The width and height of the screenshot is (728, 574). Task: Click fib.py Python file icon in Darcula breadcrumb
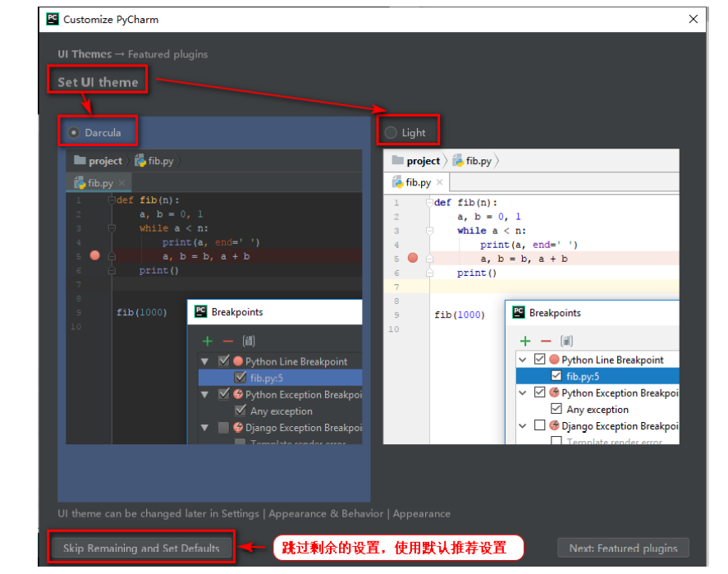pyautogui.click(x=140, y=161)
